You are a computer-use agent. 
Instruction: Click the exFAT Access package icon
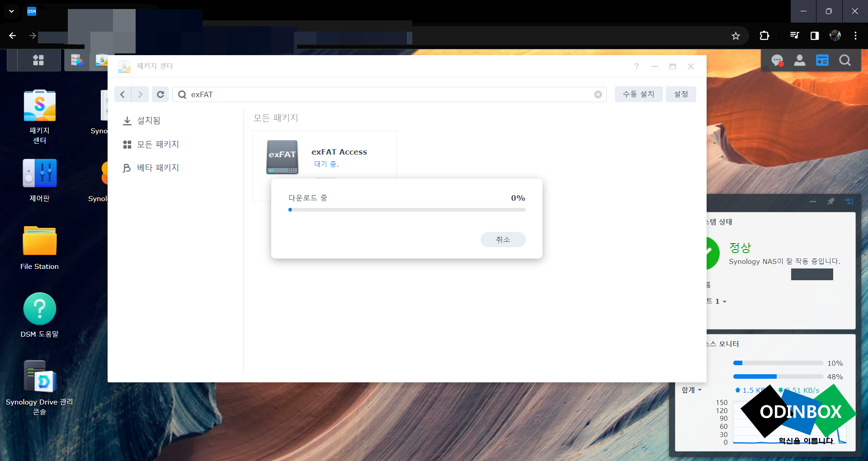[x=282, y=157]
